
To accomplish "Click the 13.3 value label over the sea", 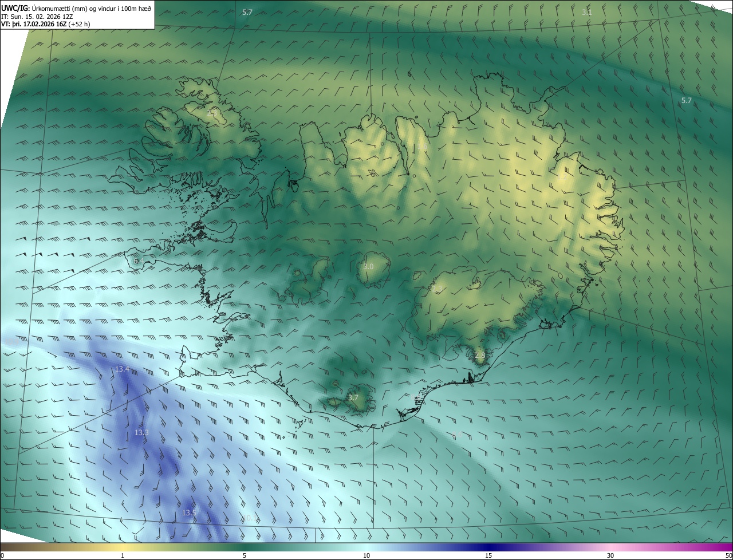I will point(141,433).
